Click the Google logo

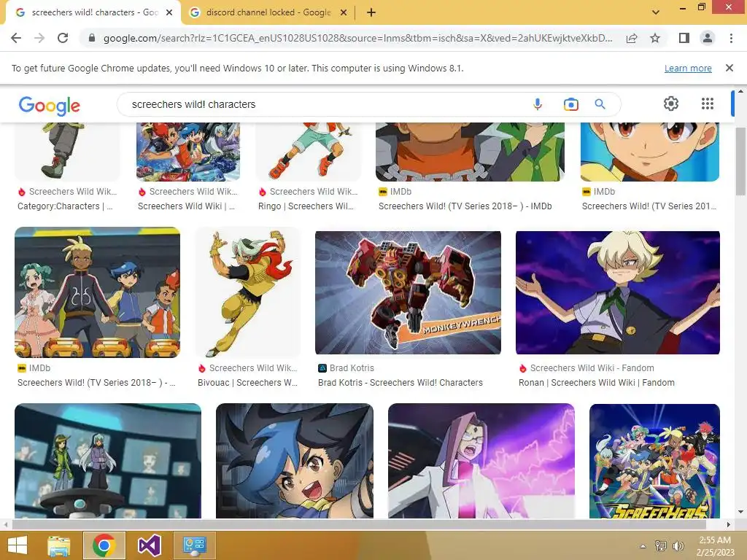pos(50,105)
